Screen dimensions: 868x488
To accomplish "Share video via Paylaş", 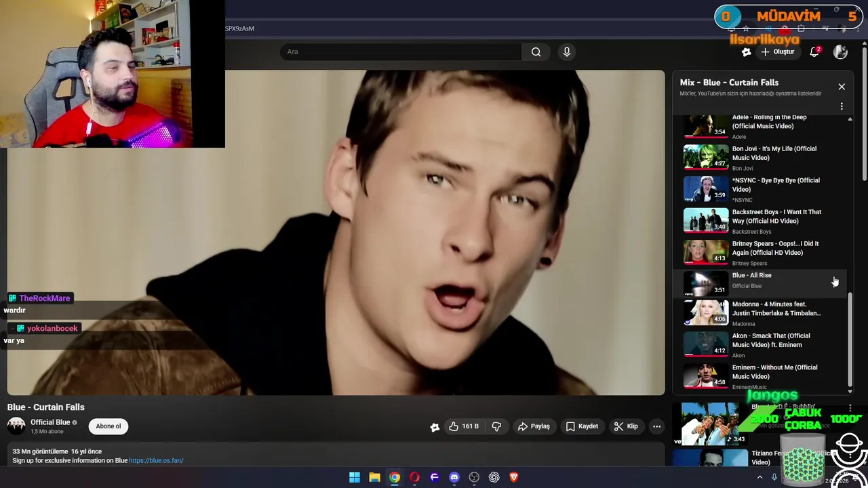I will [x=534, y=426].
